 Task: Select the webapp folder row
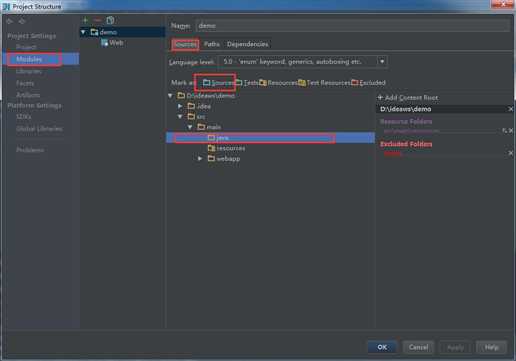(x=270, y=159)
